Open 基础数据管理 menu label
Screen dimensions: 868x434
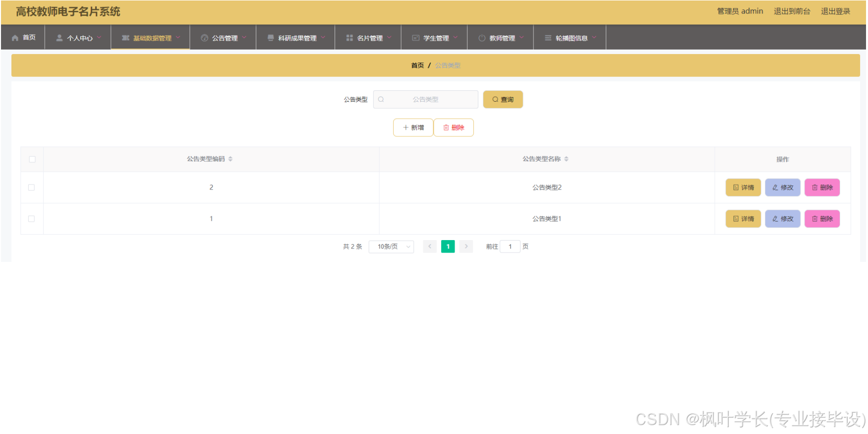click(x=152, y=38)
